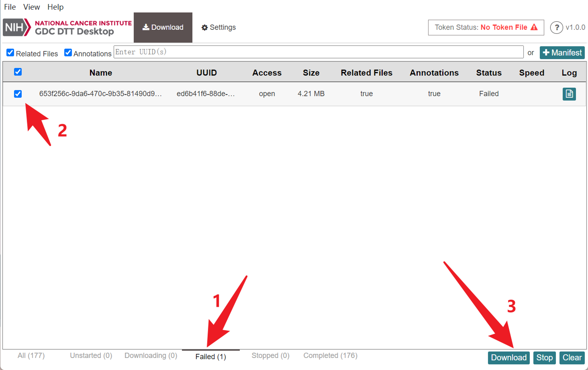This screenshot has width=588, height=370.
Task: Show the Unstarted (0) filter tab
Action: (91, 356)
